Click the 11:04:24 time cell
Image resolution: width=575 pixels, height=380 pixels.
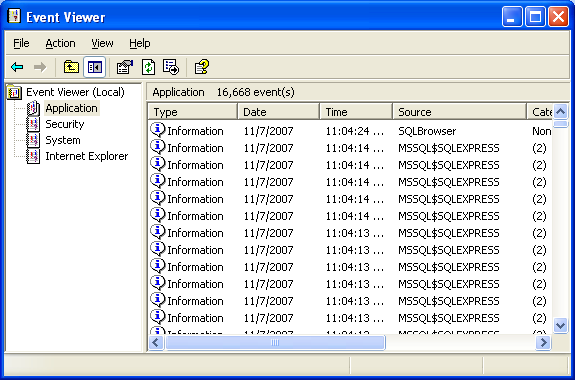355,131
